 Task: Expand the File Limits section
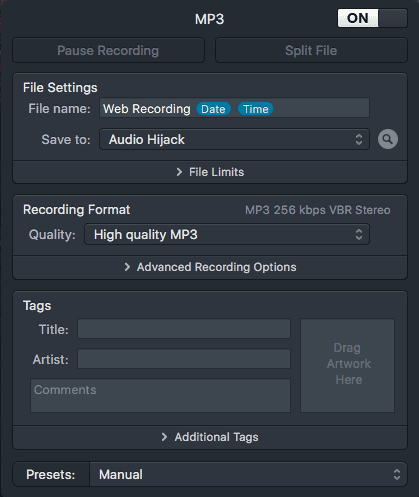coord(210,172)
